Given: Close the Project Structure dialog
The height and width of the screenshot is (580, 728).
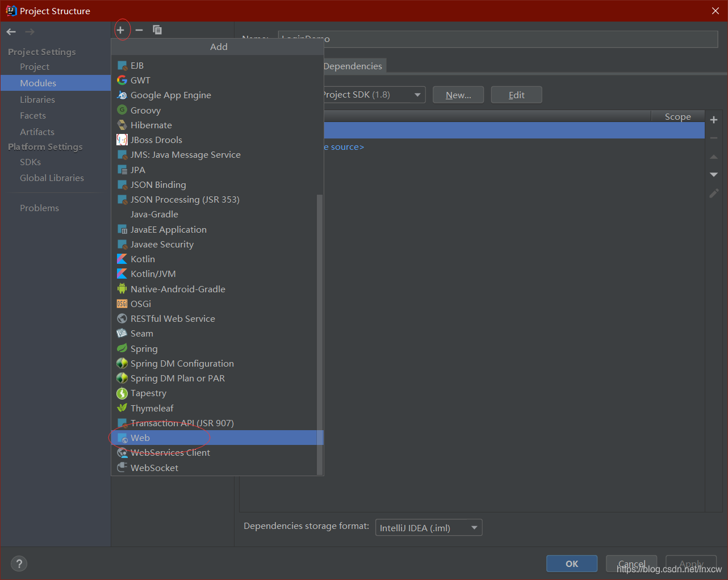Looking at the screenshot, I should (x=715, y=11).
